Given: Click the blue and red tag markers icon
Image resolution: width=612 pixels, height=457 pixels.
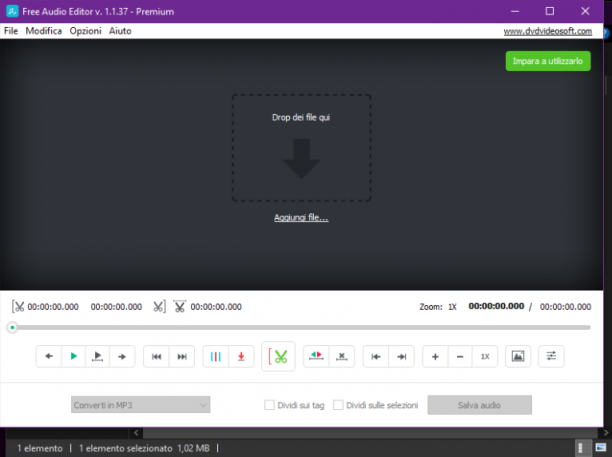Looking at the screenshot, I should pos(215,356).
